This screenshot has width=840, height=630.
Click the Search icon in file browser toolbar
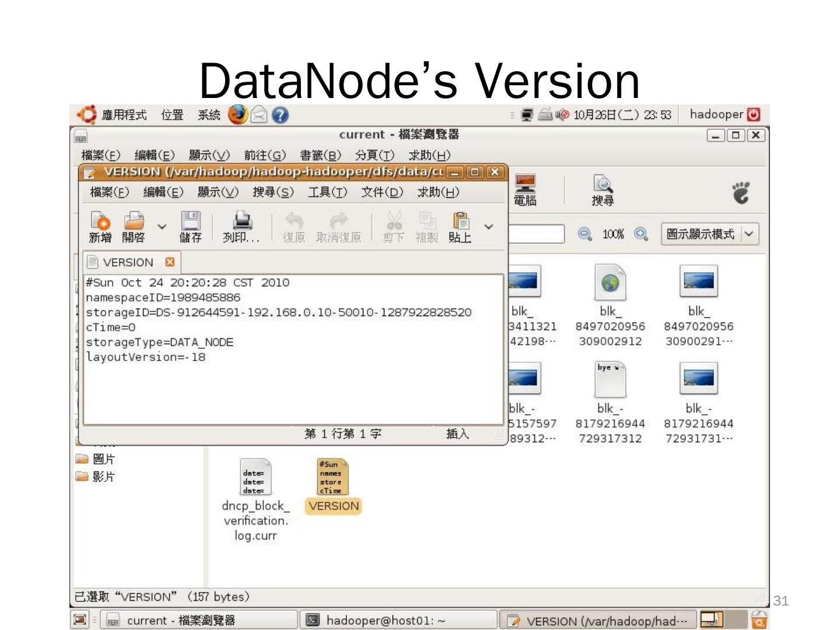(603, 190)
